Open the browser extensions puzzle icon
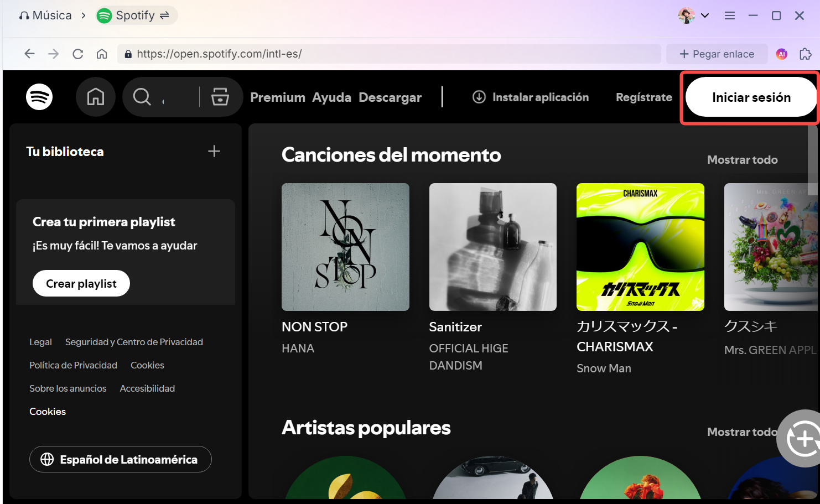The height and width of the screenshot is (504, 820). [805, 54]
